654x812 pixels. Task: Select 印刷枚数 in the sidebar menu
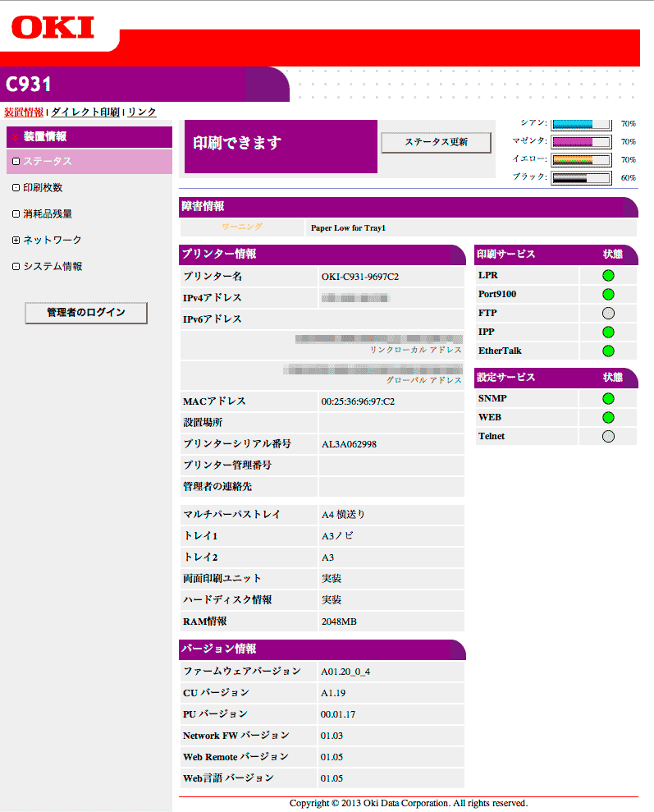[43, 187]
